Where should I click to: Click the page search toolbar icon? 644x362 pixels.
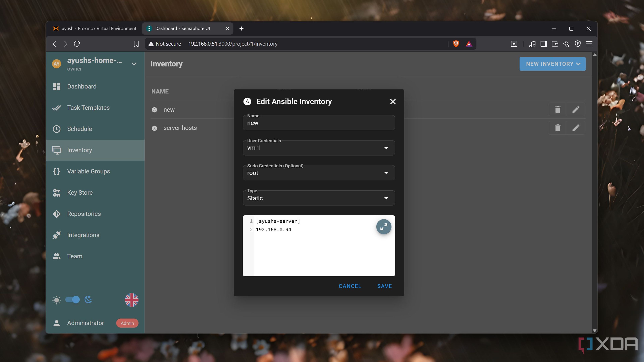tap(514, 44)
